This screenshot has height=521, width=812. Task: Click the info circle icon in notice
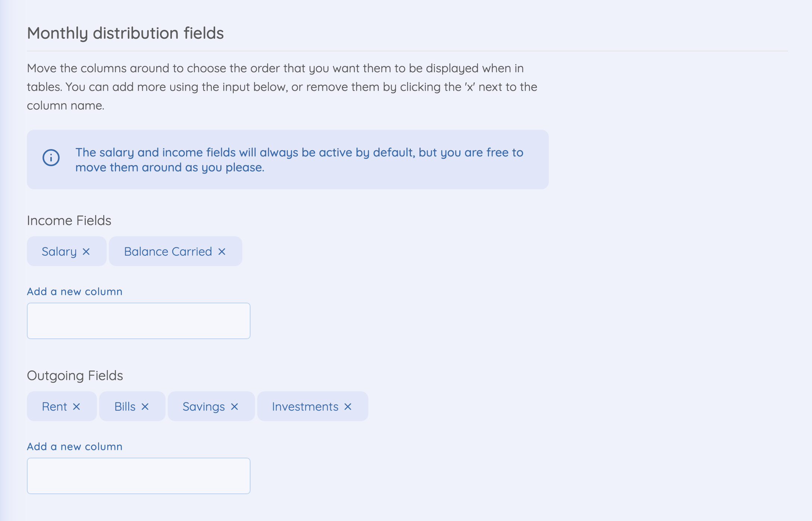(51, 158)
